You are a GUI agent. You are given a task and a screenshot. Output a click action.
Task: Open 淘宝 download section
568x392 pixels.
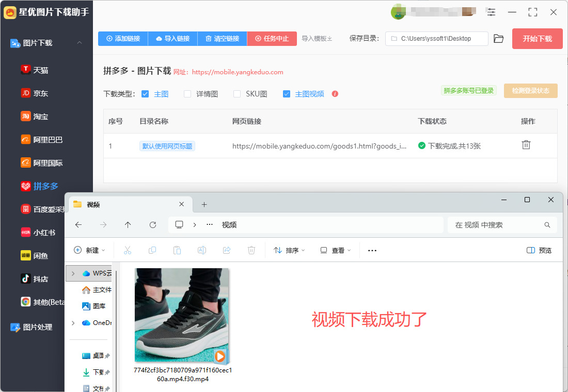pyautogui.click(x=35, y=116)
